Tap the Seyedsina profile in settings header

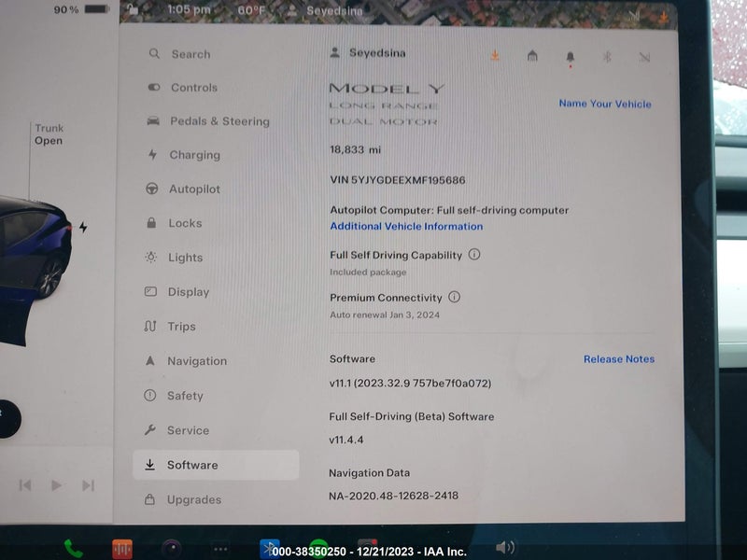tap(368, 53)
